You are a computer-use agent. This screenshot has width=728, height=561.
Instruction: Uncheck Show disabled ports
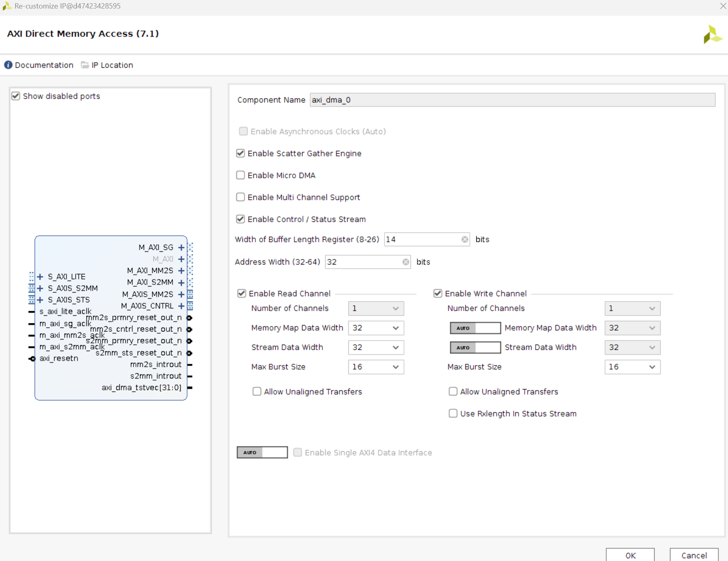(16, 96)
